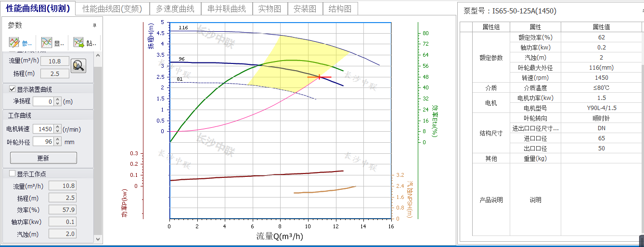Viewport: 644px width, 247px height.
Task: Open the 串并联曲线 tab
Action: pyautogui.click(x=227, y=9)
